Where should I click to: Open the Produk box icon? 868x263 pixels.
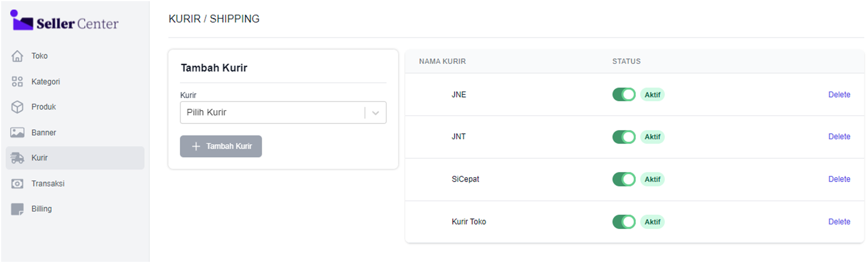[x=17, y=107]
